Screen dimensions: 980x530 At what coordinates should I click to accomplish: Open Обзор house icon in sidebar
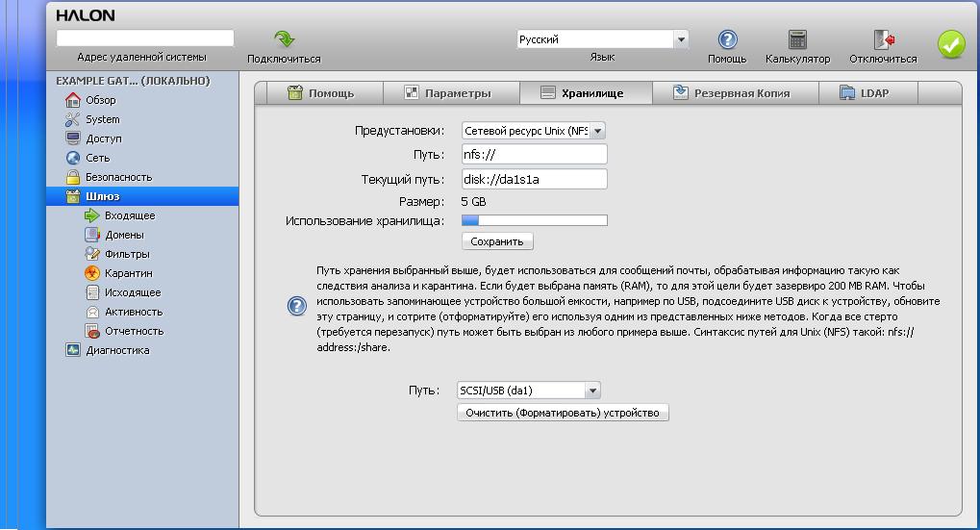(73, 100)
